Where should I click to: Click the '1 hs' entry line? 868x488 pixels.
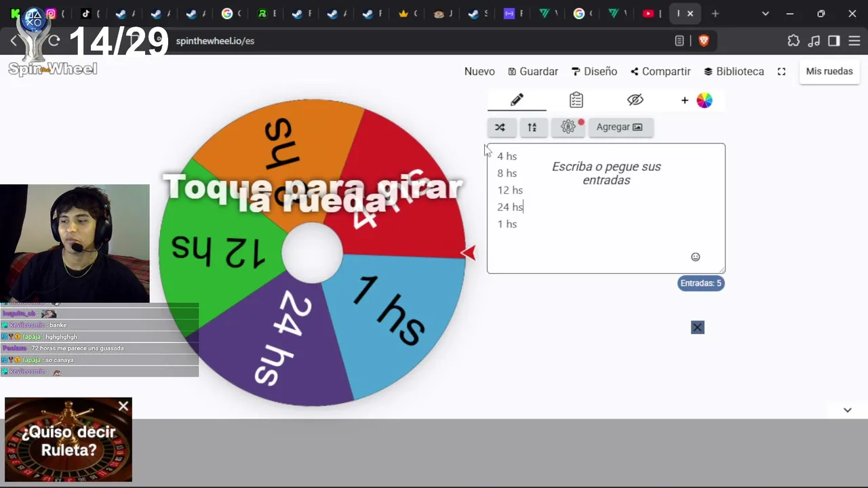click(507, 224)
